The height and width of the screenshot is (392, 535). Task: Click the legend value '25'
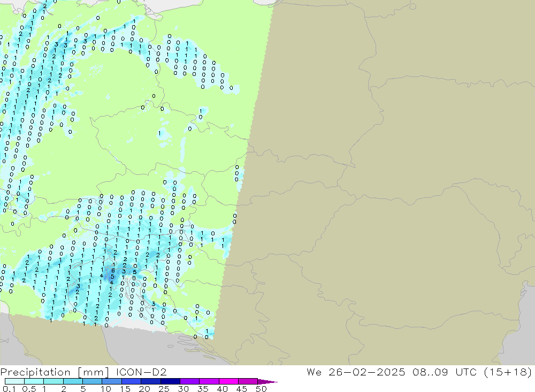(x=164, y=389)
